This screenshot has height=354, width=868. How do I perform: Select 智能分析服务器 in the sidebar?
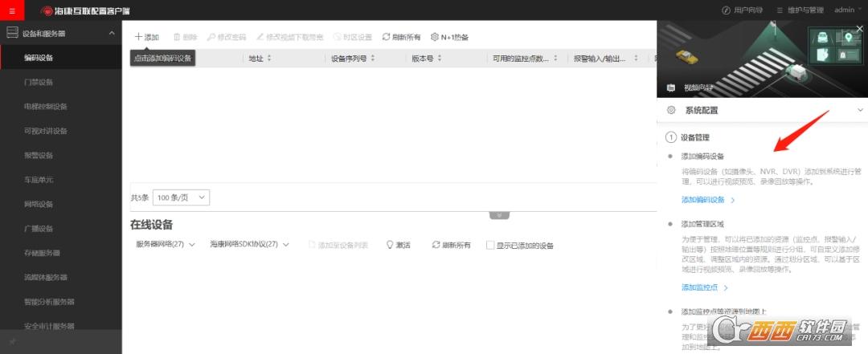[x=61, y=302]
